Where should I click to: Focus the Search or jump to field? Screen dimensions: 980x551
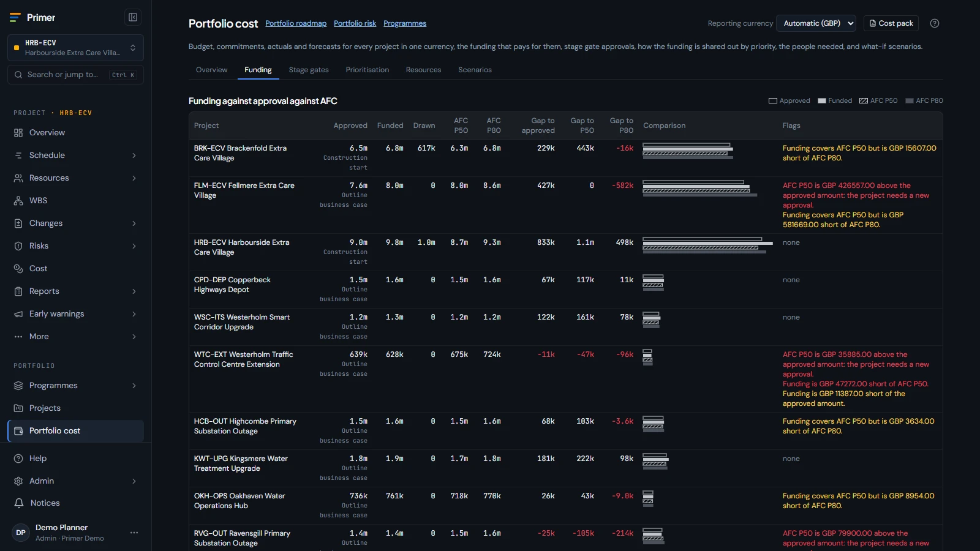pos(75,75)
